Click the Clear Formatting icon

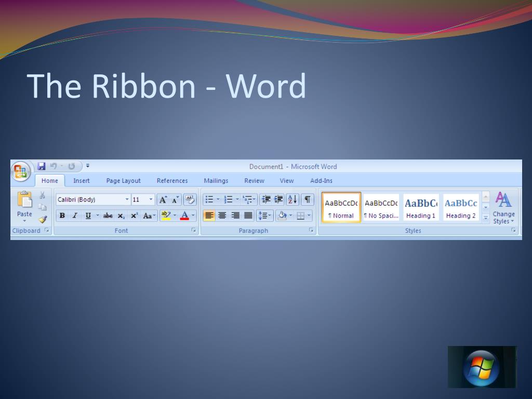pos(190,199)
